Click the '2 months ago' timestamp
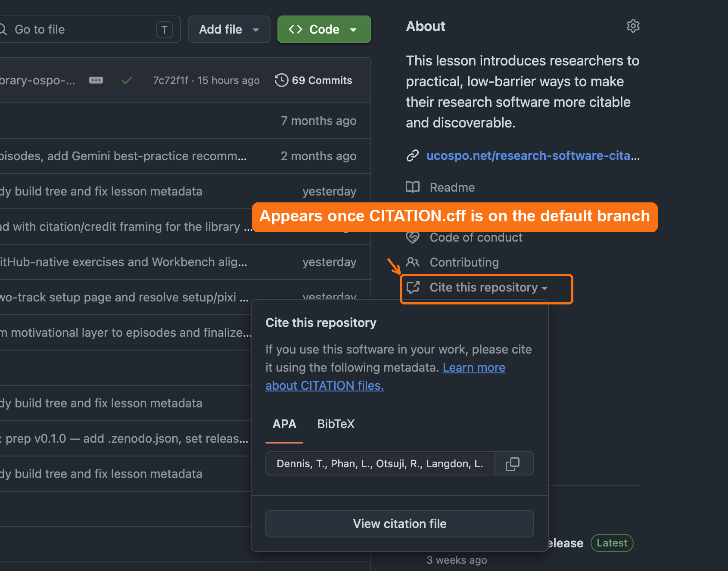The width and height of the screenshot is (728, 571). pos(319,156)
